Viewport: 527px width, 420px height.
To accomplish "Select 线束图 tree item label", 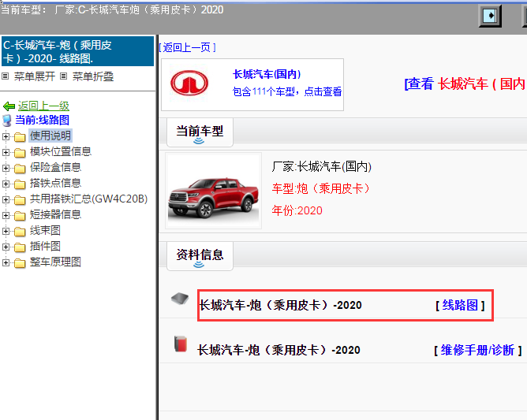I will [x=45, y=230].
